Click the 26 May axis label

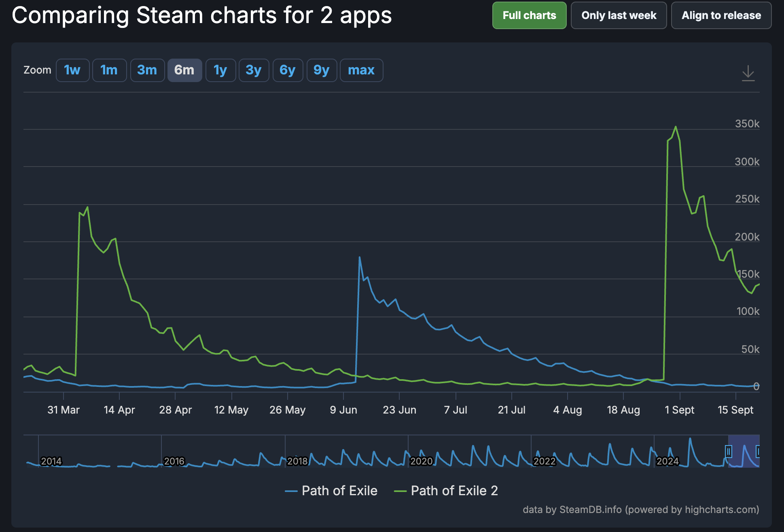tap(288, 410)
